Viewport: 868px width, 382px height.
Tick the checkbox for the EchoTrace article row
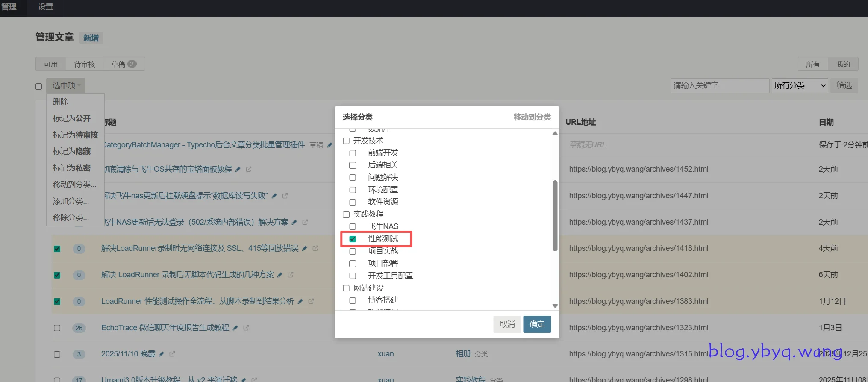pyautogui.click(x=57, y=328)
